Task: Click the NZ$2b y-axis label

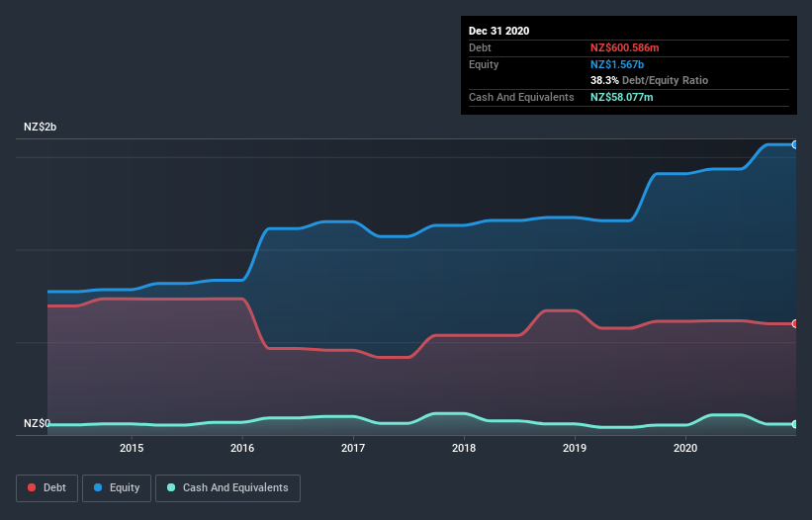Action: (x=40, y=127)
